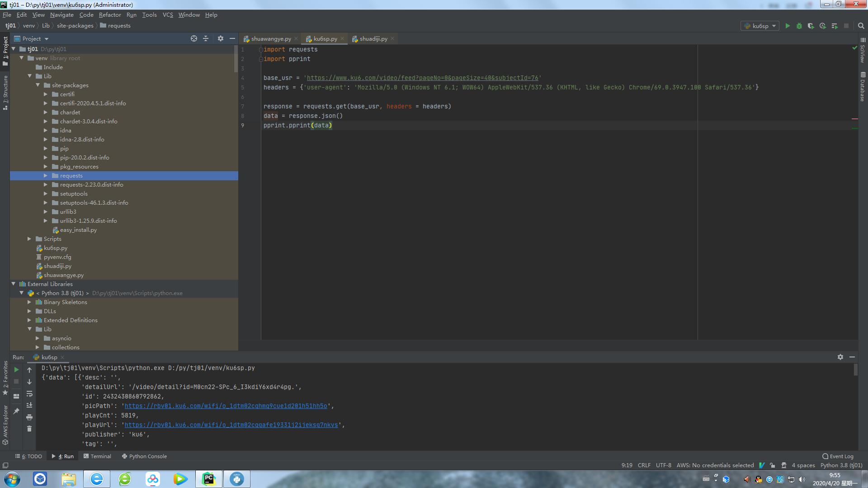The image size is (868, 488).
Task: Open the Terminal tool window
Action: pos(97,456)
